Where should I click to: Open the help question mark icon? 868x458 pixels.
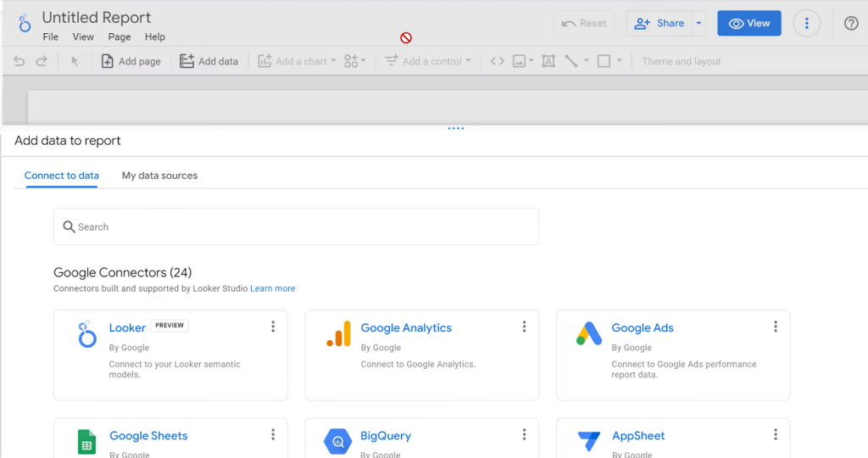click(x=851, y=24)
